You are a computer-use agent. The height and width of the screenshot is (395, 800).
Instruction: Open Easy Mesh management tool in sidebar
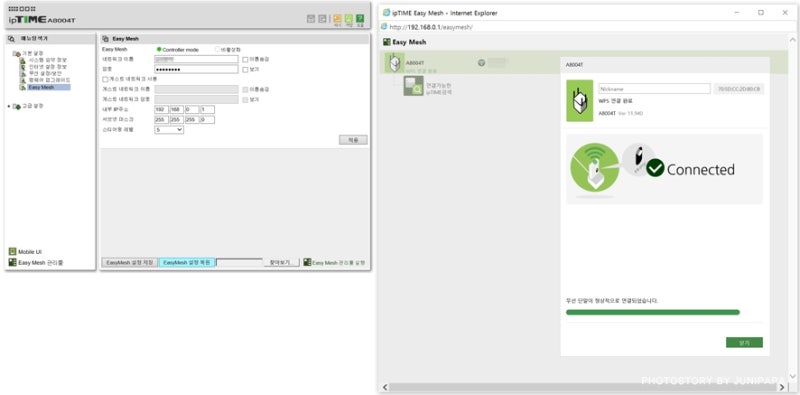coord(36,263)
